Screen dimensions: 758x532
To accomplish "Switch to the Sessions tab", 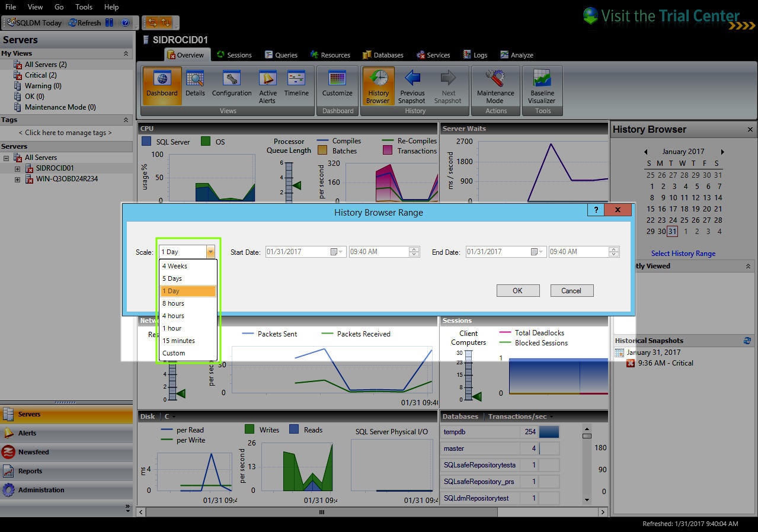I will 234,55.
